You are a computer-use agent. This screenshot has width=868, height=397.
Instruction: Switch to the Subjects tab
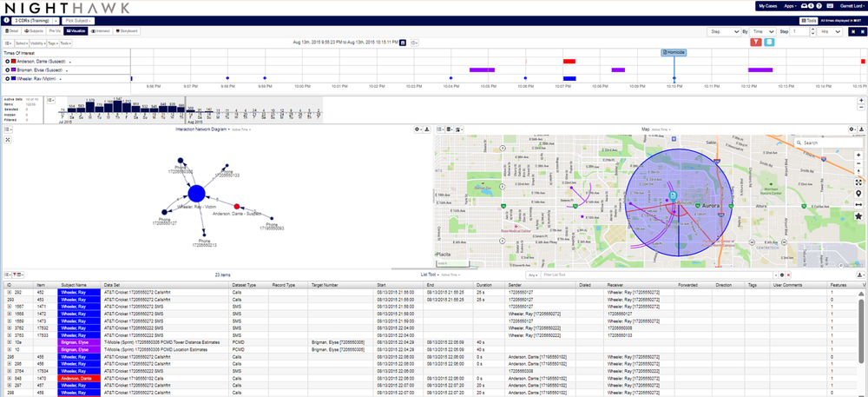point(33,31)
